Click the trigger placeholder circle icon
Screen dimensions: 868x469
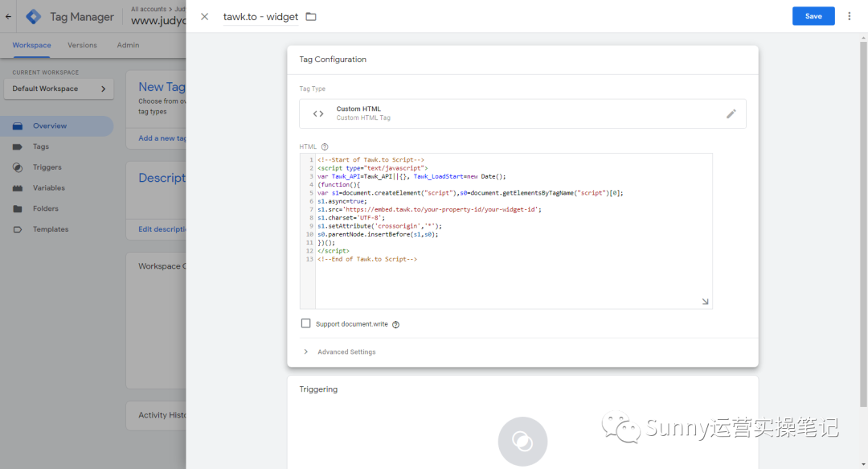pos(522,441)
